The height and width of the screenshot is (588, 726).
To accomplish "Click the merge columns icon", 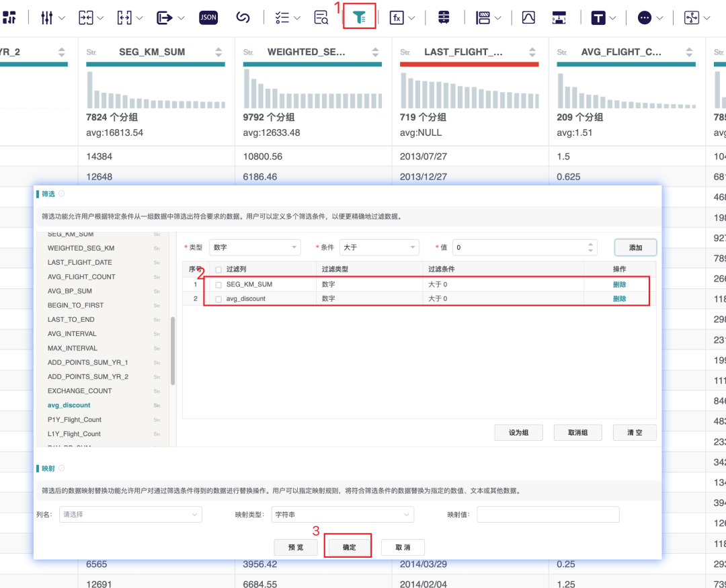I will 85,17.
